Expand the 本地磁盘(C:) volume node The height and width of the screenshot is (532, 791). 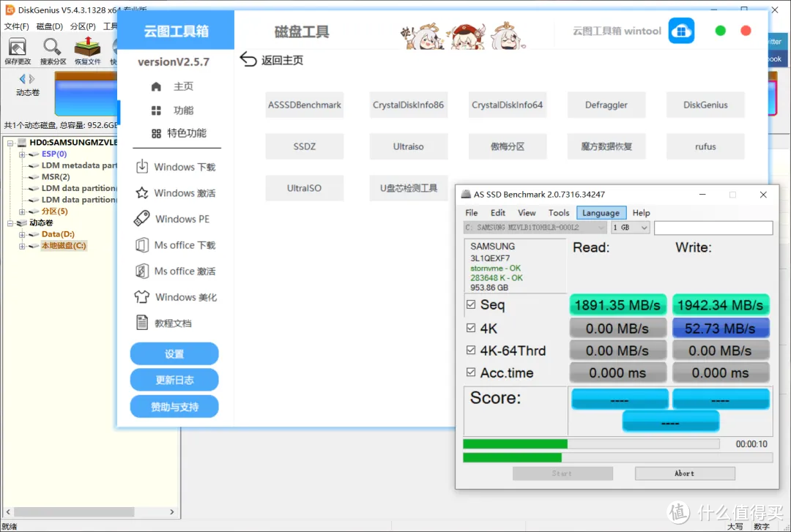coord(22,246)
